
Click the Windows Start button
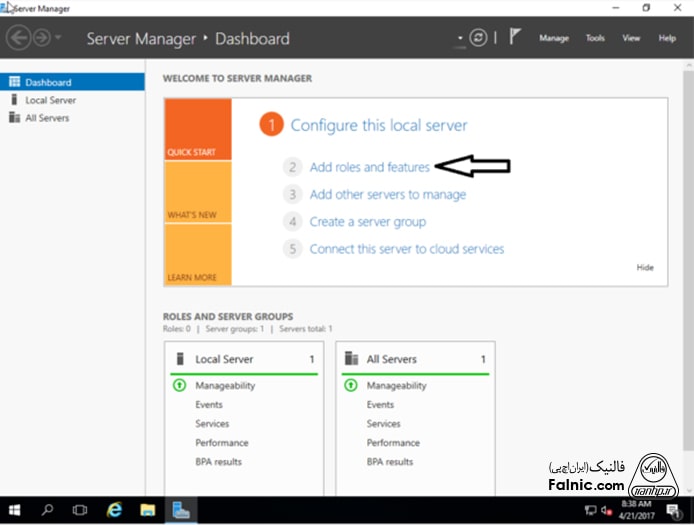pos(15,510)
